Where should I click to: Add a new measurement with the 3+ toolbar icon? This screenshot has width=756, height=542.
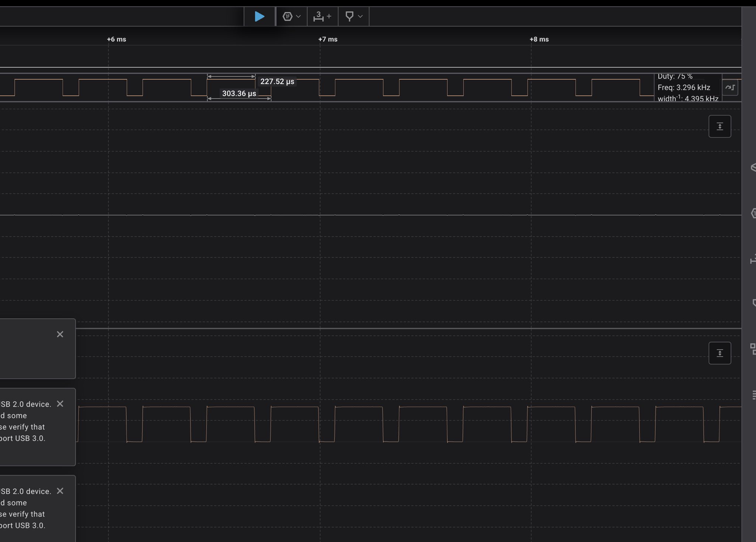tap(319, 17)
